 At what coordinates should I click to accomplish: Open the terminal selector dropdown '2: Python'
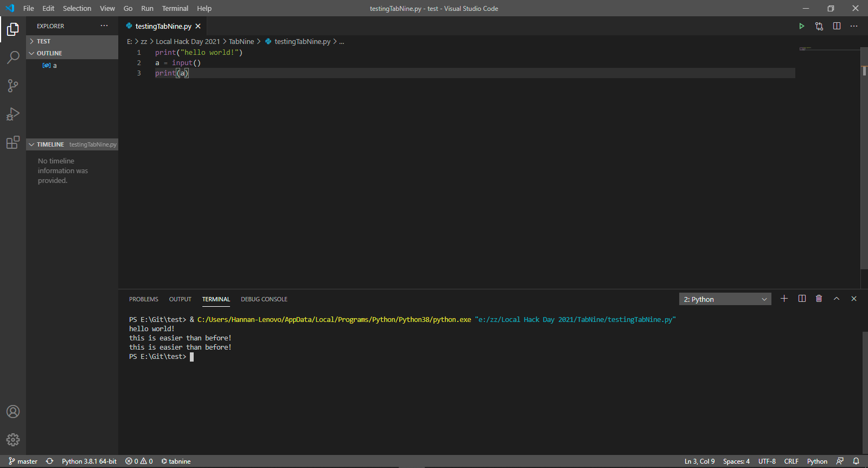click(725, 299)
